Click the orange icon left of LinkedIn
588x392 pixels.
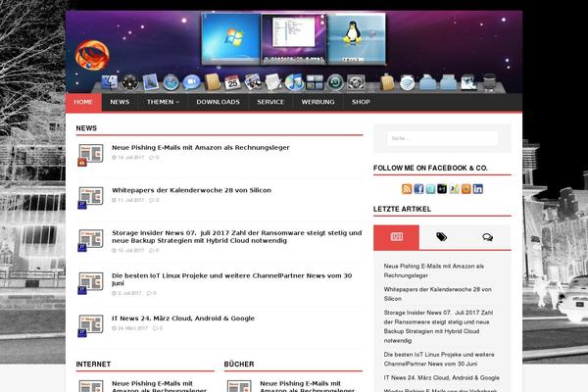tap(465, 189)
